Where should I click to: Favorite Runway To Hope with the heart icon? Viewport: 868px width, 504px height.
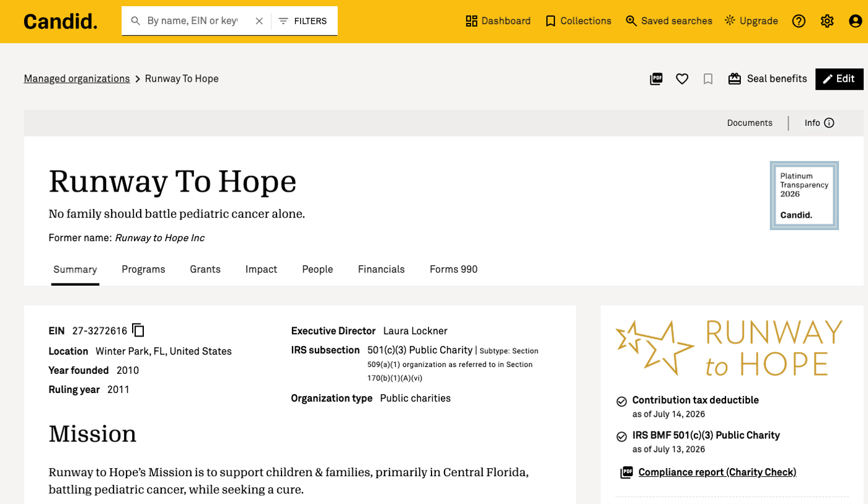coord(682,79)
